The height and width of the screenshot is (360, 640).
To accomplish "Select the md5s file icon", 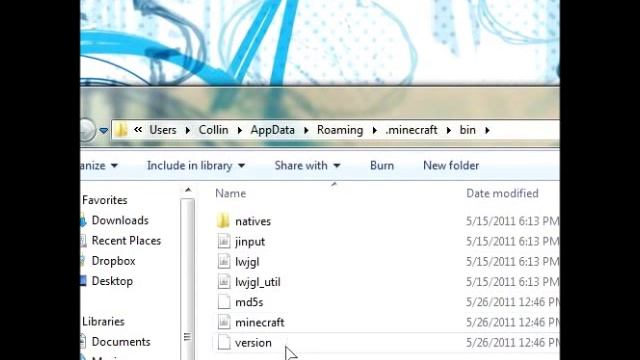I will [x=224, y=302].
